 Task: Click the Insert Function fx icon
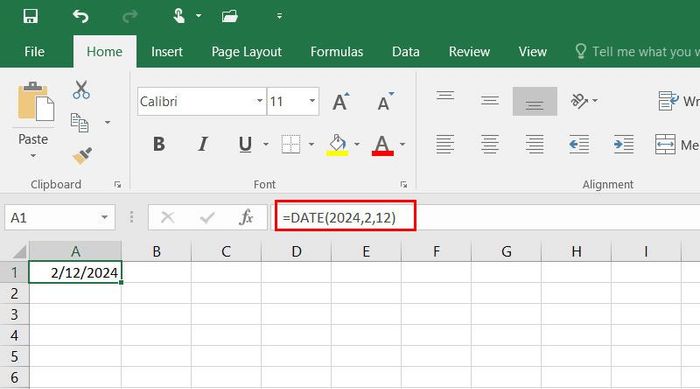(x=246, y=218)
